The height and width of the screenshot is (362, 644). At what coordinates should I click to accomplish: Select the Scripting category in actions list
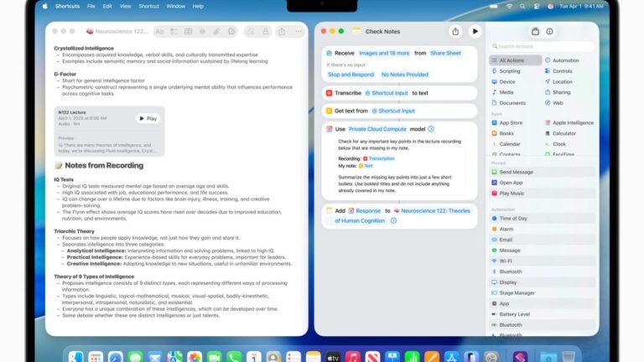[x=510, y=71]
